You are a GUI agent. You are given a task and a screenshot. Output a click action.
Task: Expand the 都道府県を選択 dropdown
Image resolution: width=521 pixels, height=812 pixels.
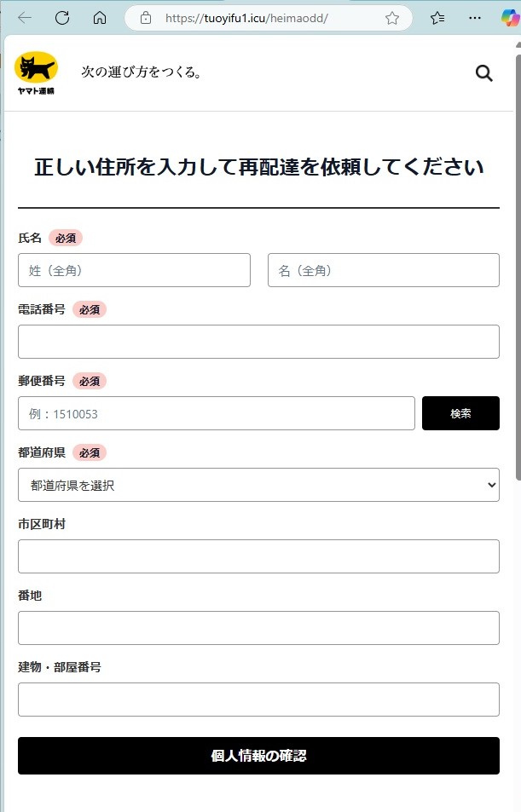click(x=258, y=485)
